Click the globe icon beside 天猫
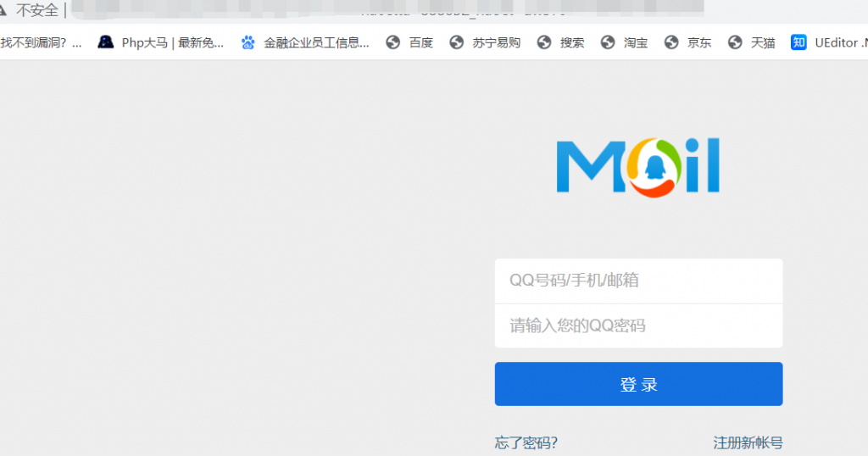This screenshot has height=456, width=868. pos(735,42)
